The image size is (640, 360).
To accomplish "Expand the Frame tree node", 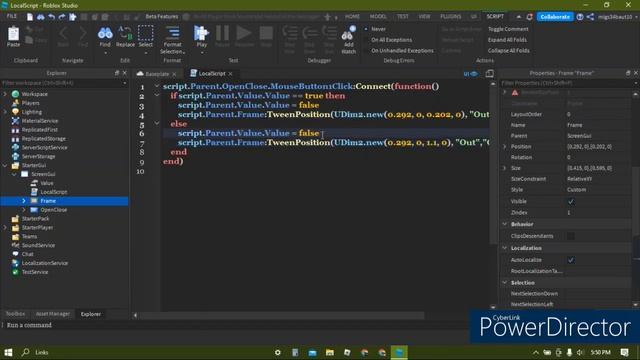I will coord(24,201).
